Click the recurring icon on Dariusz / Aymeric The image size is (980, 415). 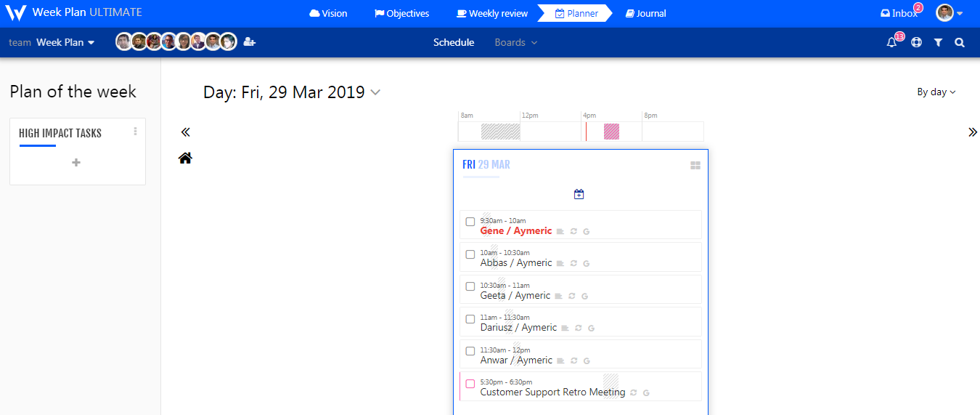tap(579, 329)
